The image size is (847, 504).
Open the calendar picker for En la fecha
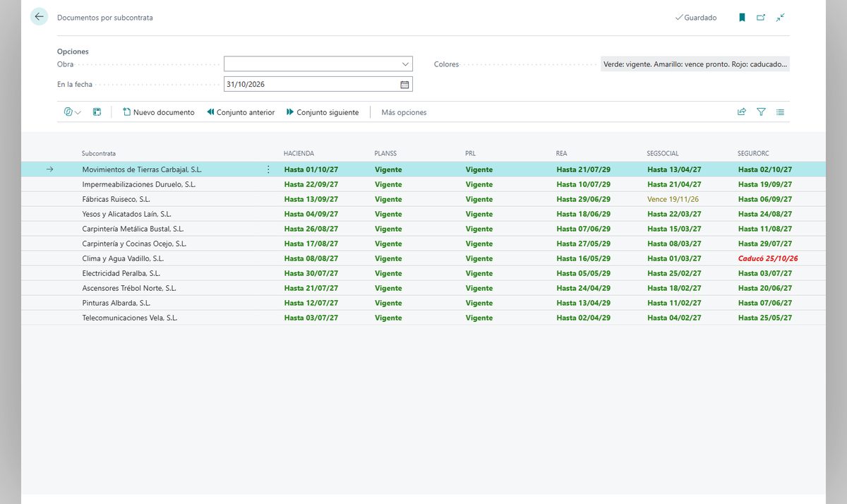(404, 84)
